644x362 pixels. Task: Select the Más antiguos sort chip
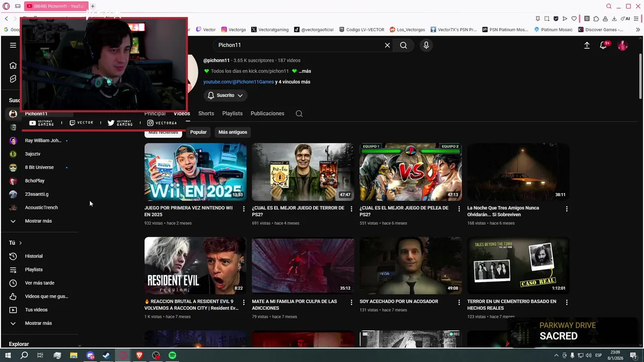(233, 132)
